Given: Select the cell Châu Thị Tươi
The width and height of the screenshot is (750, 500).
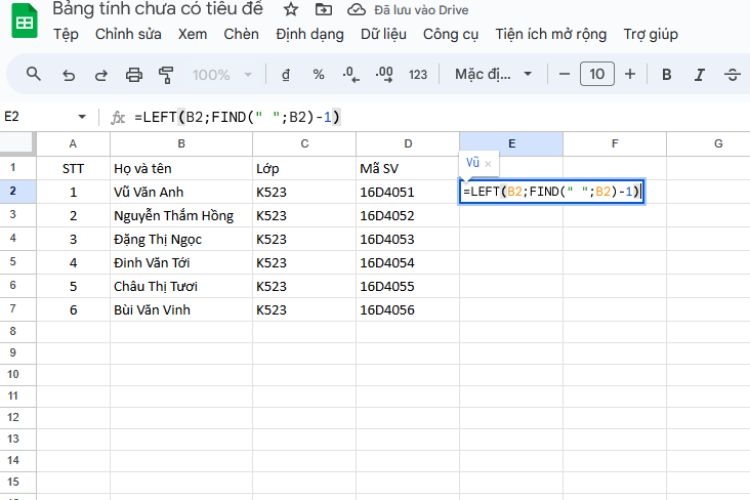Looking at the screenshot, I should (x=181, y=286).
